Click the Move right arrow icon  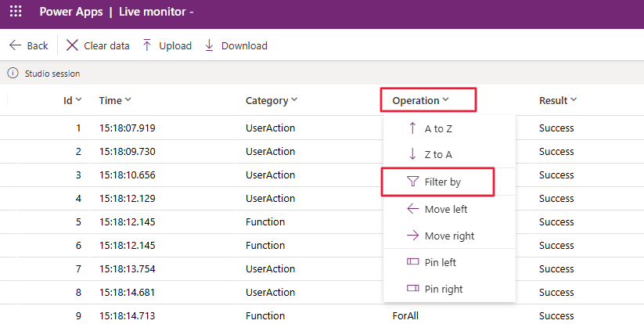412,236
